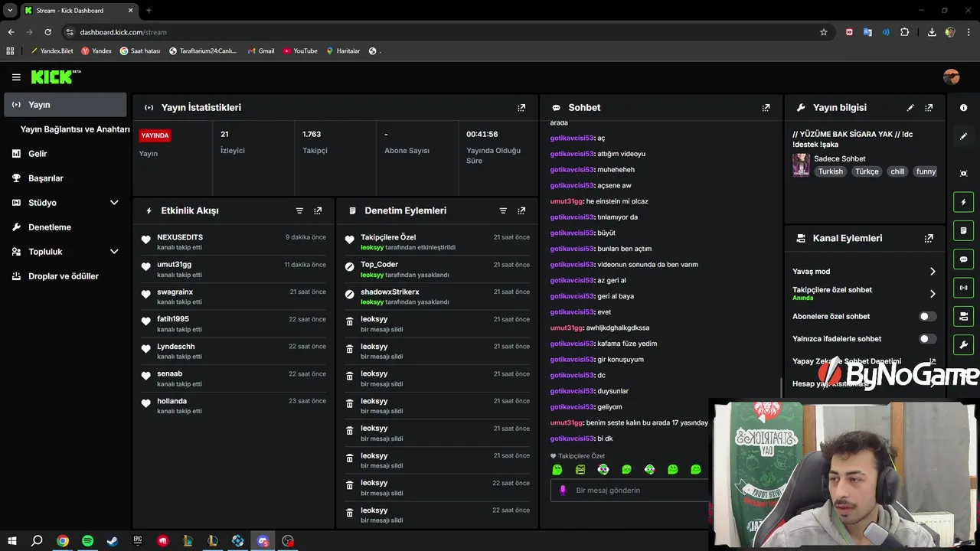
Task: Click username umut31gg on 'he einstein mi olcaz'
Action: (x=567, y=201)
